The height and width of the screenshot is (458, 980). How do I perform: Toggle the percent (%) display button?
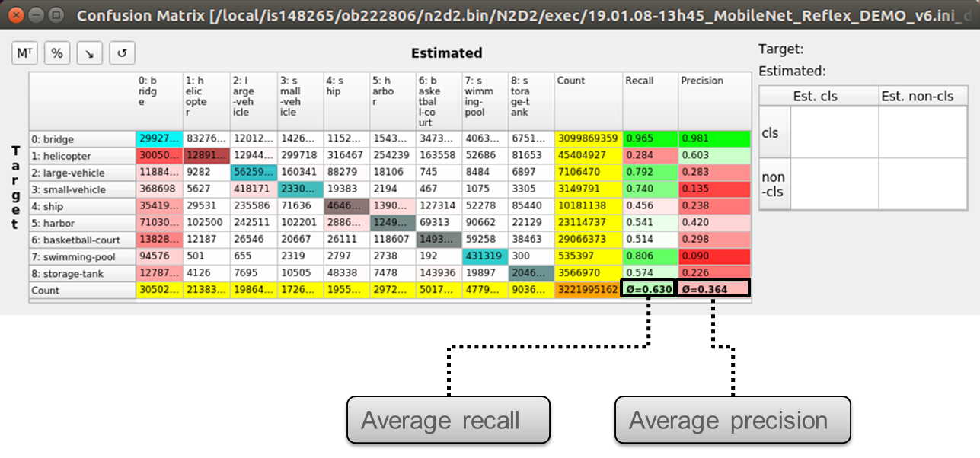pos(57,53)
